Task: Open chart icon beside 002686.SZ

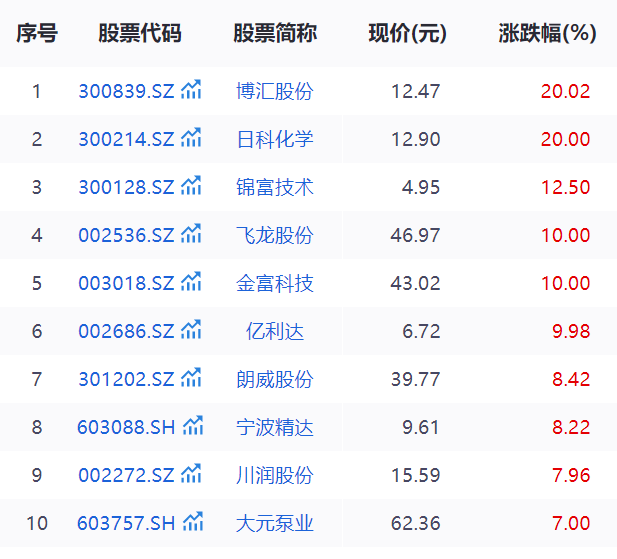Action: pos(191,330)
